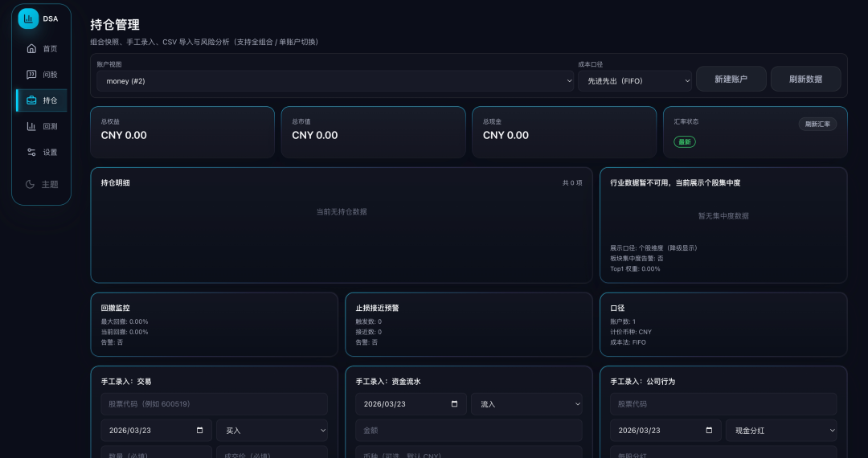The width and height of the screenshot is (868, 458).
Task: Open the 成本口径 FIFO dropdown
Action: 634,81
